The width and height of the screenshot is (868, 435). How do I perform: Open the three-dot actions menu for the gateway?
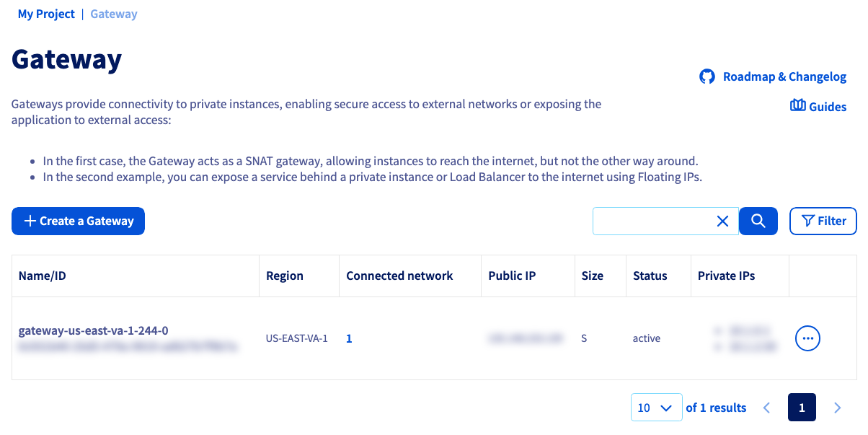[807, 338]
